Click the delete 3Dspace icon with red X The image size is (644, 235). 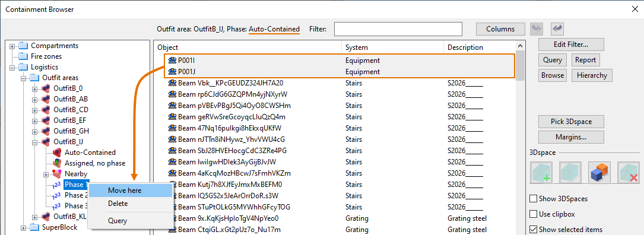(629, 173)
